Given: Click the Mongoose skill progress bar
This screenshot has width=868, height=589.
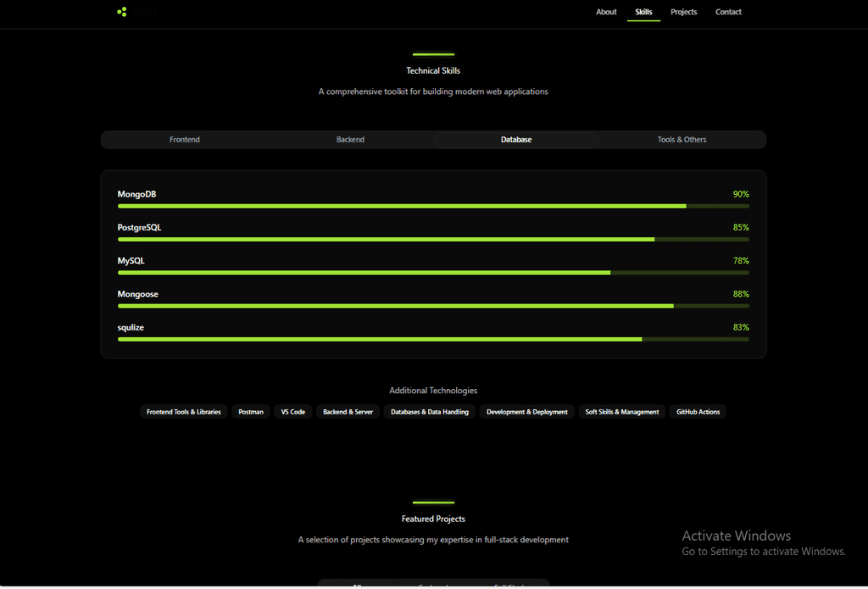Looking at the screenshot, I should [x=433, y=305].
